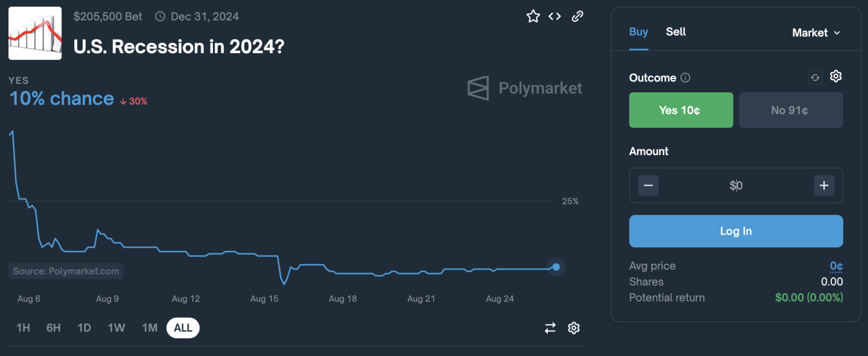The width and height of the screenshot is (868, 356).
Task: Switch to the Sell tab
Action: click(x=676, y=32)
